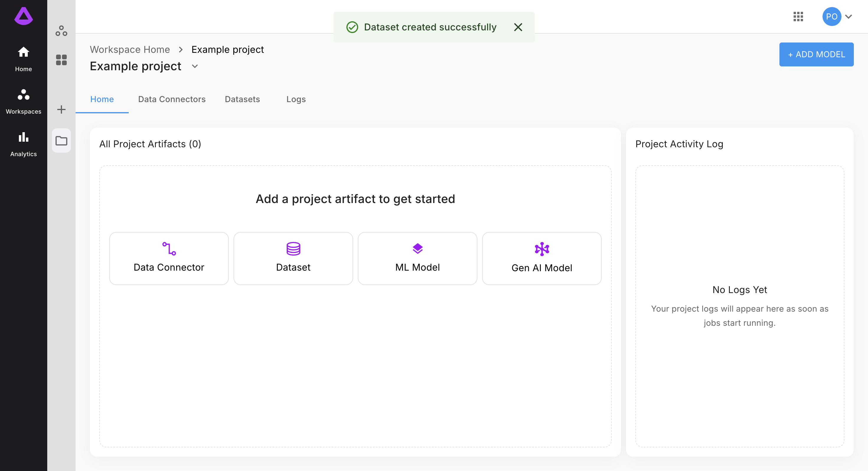Click the green checkmark icon in the notification
The image size is (868, 471).
[352, 27]
